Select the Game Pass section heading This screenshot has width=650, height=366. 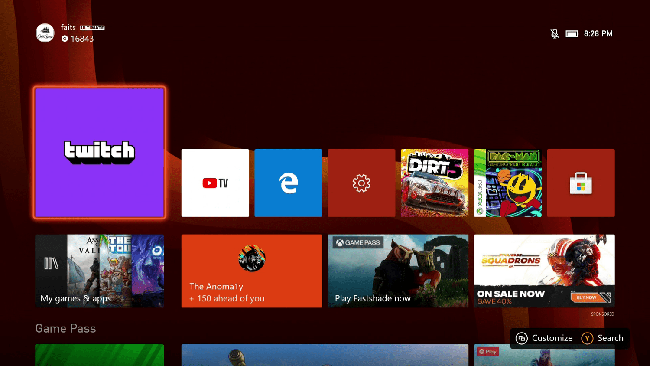(x=65, y=329)
